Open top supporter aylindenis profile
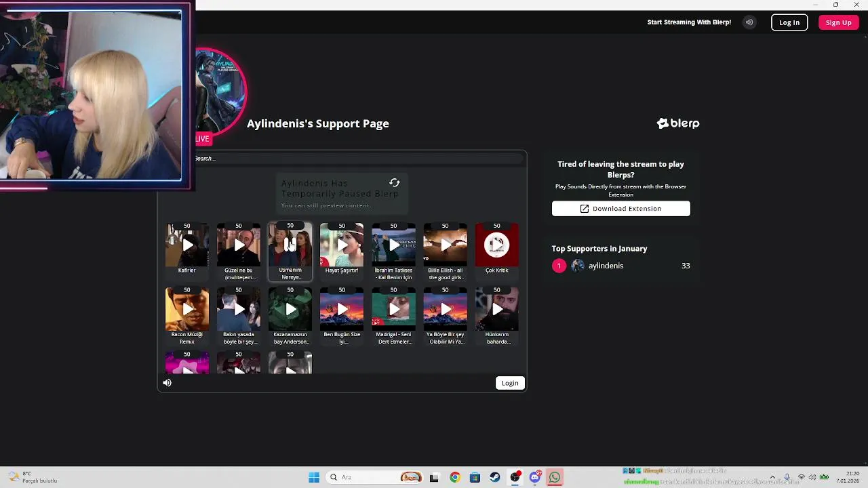The height and width of the screenshot is (488, 868). [606, 266]
